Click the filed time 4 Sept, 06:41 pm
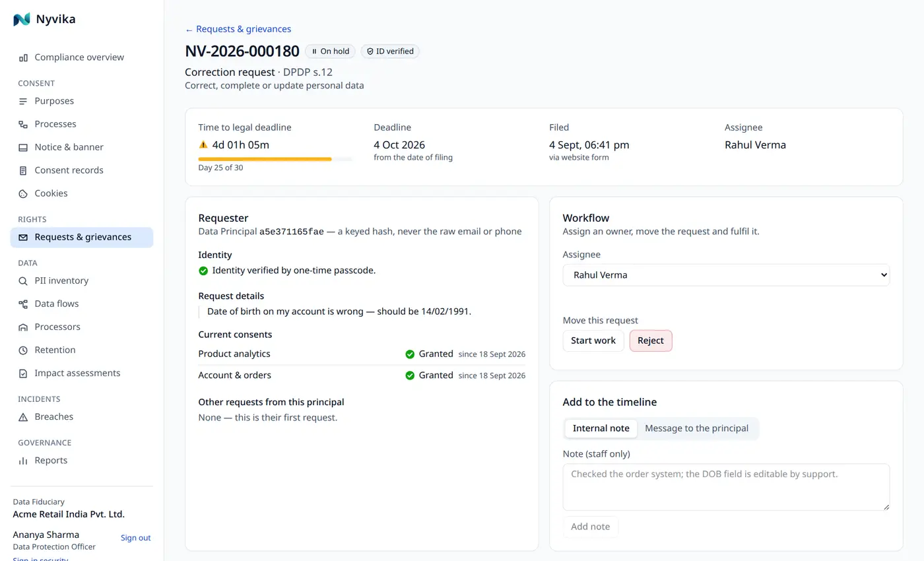 coord(589,145)
